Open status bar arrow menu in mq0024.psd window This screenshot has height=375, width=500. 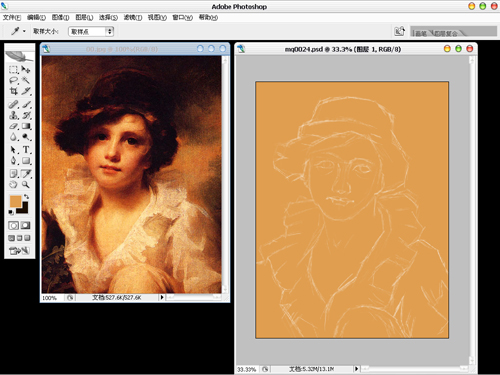356,369
